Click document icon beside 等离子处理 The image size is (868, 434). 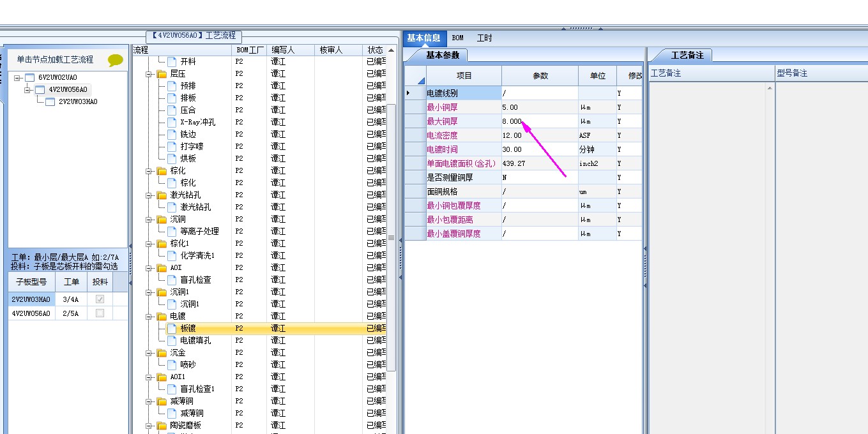(172, 232)
